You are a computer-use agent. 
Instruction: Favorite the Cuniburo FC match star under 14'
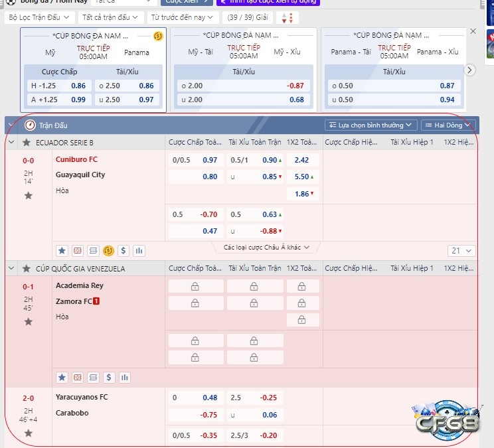(29, 196)
